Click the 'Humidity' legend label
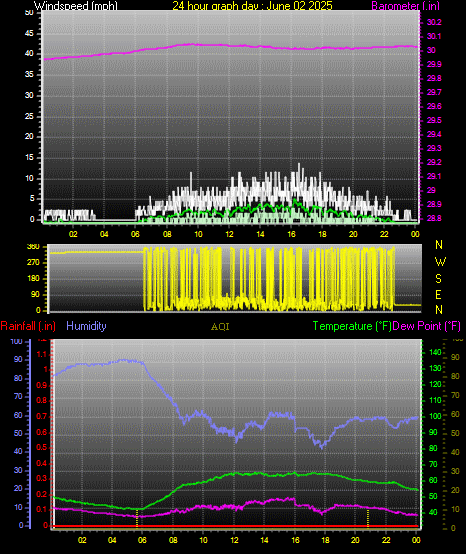The width and height of the screenshot is (466, 554). click(86, 326)
